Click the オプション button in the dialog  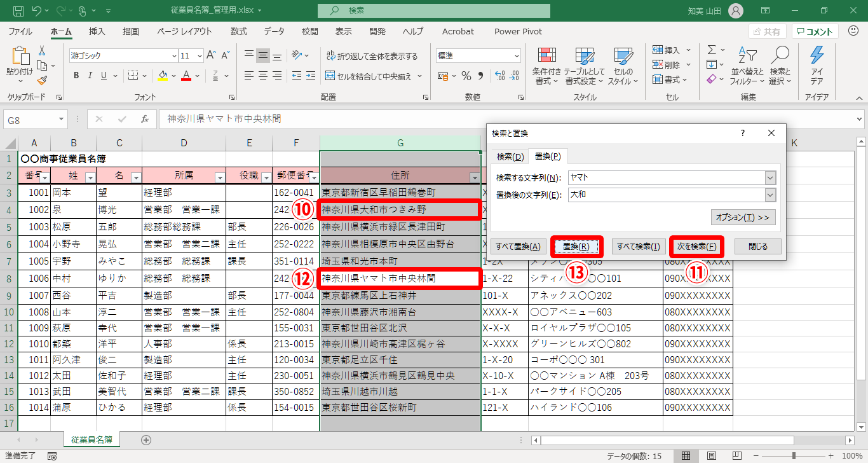(743, 218)
